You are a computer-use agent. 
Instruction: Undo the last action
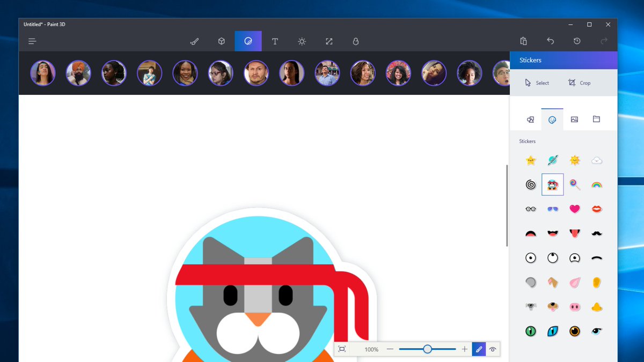pyautogui.click(x=550, y=41)
